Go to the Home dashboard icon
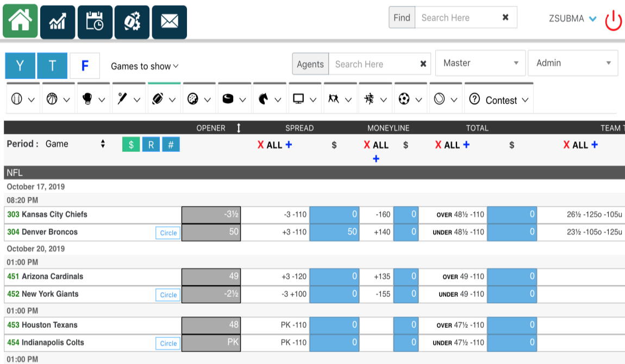 20,22
